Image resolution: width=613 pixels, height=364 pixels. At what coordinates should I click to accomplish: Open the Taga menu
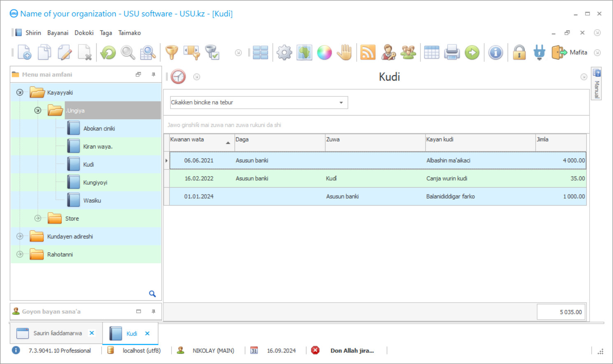(106, 33)
